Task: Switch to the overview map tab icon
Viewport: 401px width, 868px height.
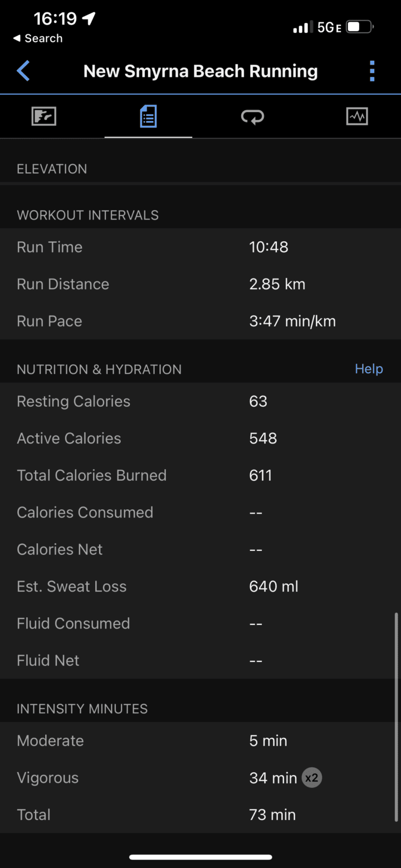Action: point(44,116)
